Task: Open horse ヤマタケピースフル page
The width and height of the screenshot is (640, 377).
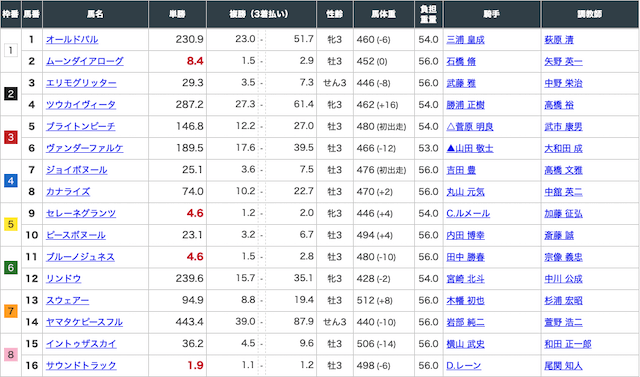Action: pyautogui.click(x=84, y=322)
